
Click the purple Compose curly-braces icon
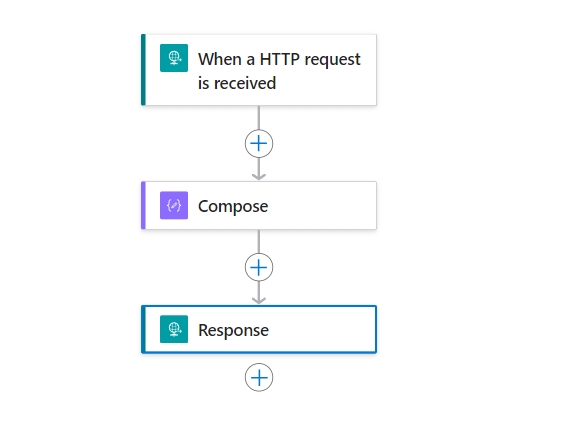coord(174,205)
